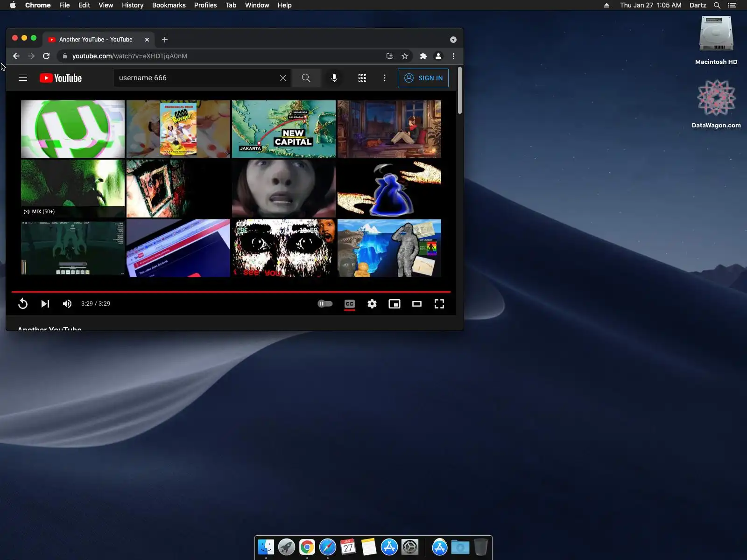Open the Profiles menu

(x=205, y=5)
